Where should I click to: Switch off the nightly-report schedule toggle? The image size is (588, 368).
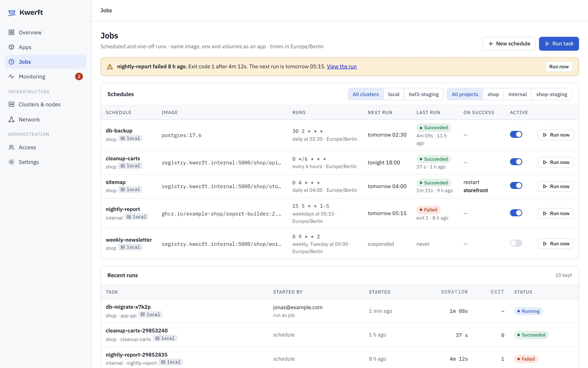pos(516,213)
